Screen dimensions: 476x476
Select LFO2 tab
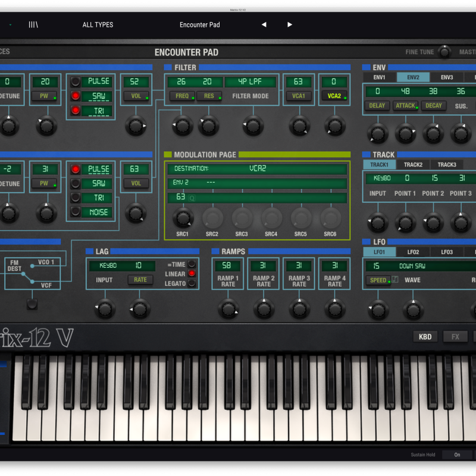(413, 252)
